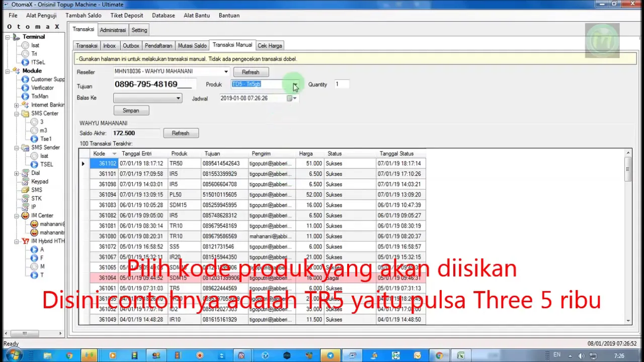Click the IM Center smiley icon

26,216
